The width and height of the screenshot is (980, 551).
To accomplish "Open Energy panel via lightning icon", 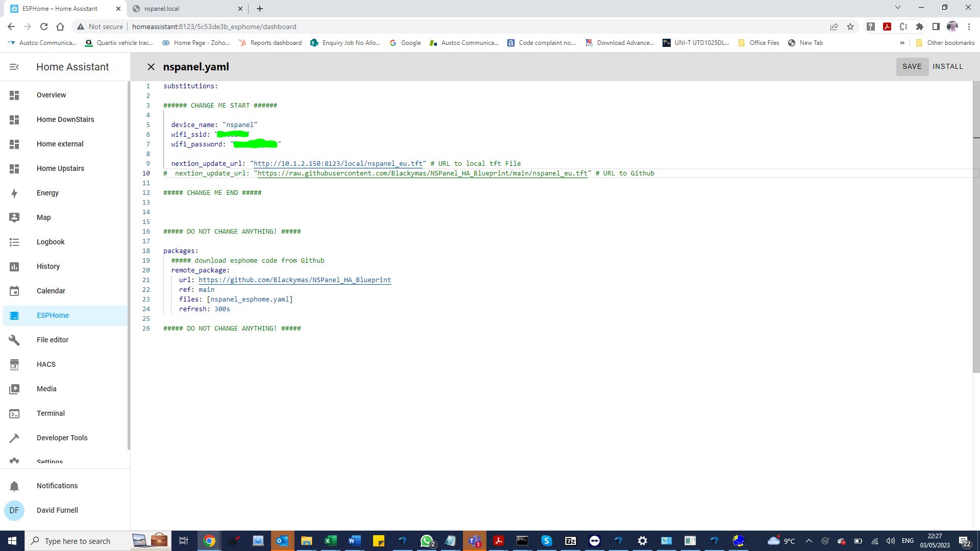I will (14, 193).
